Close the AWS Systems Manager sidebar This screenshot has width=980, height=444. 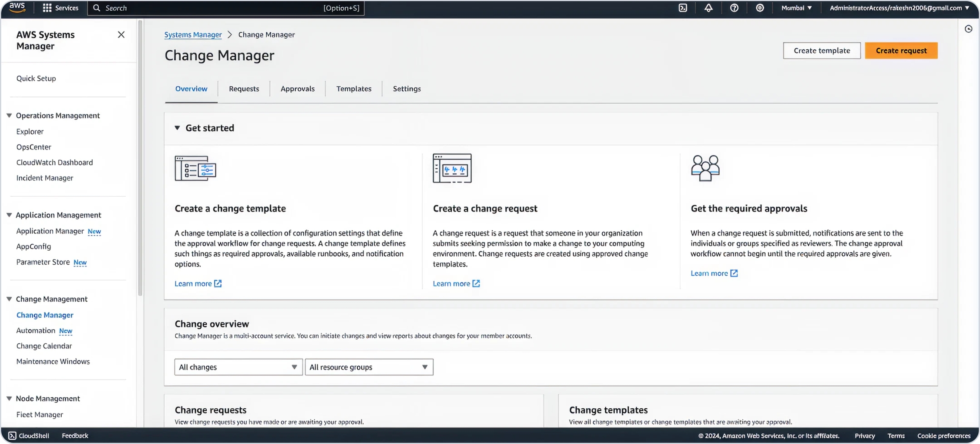click(121, 35)
